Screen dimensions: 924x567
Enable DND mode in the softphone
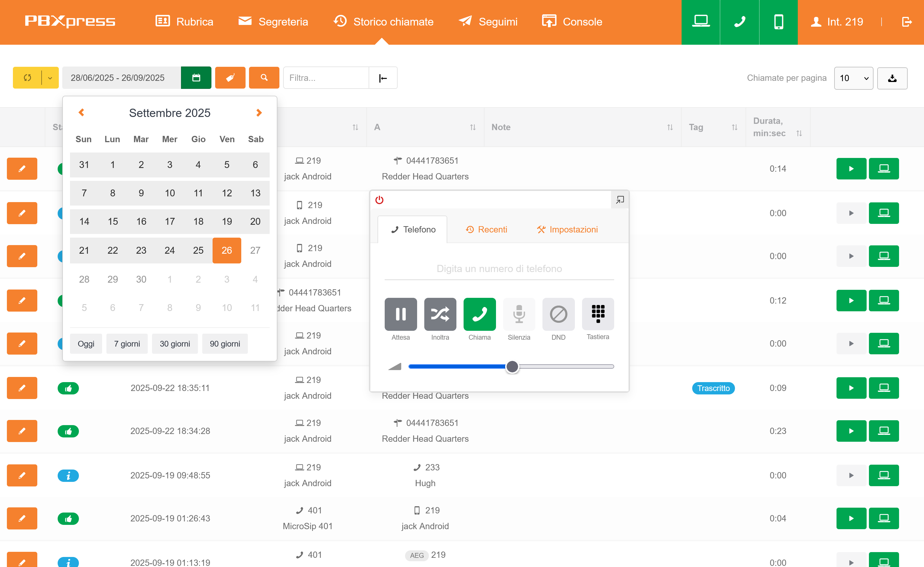pyautogui.click(x=558, y=314)
